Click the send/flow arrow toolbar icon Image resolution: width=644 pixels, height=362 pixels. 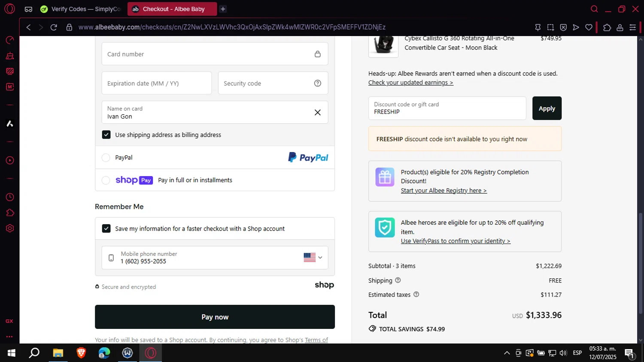click(576, 27)
